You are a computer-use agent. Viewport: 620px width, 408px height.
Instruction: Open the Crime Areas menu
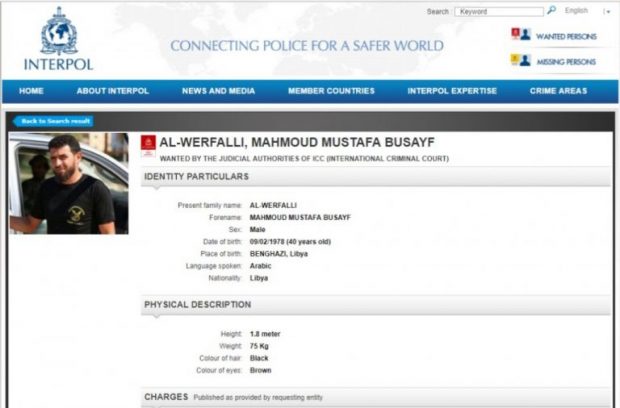pyautogui.click(x=558, y=91)
